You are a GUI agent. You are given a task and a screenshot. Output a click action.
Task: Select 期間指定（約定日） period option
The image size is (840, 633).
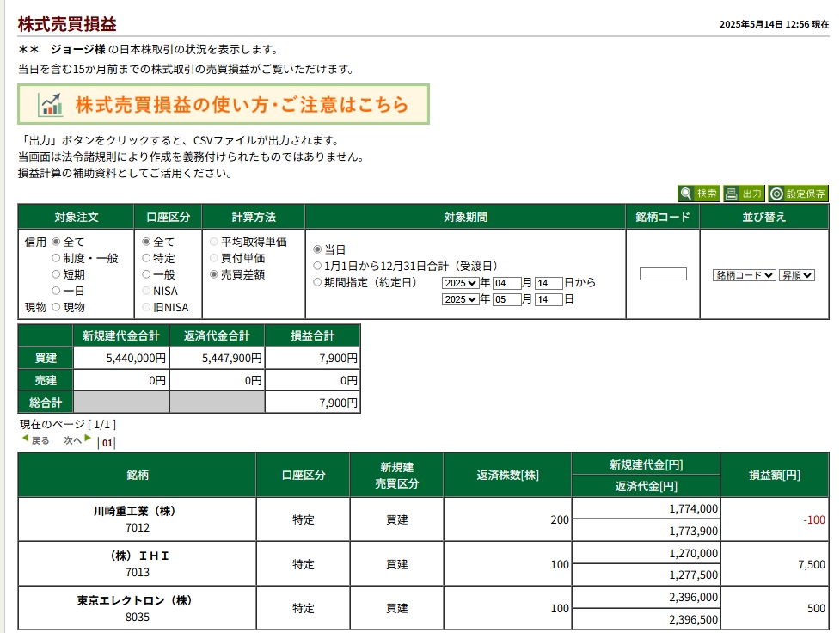pyautogui.click(x=317, y=282)
